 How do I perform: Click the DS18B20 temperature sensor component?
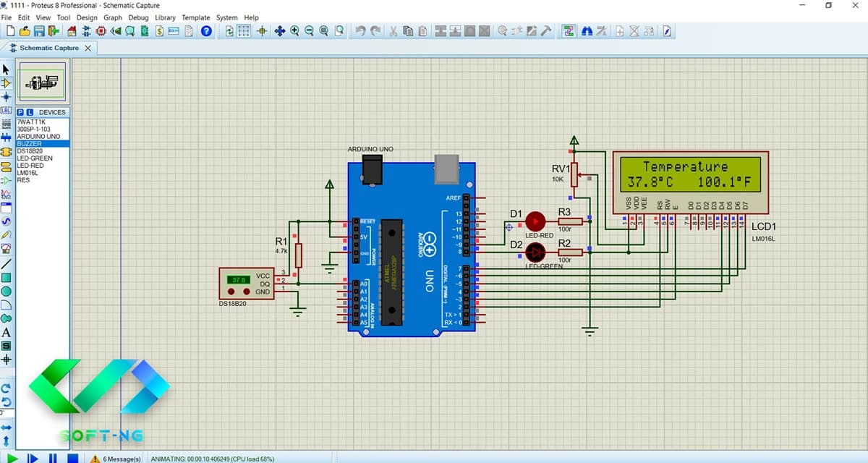pos(247,283)
